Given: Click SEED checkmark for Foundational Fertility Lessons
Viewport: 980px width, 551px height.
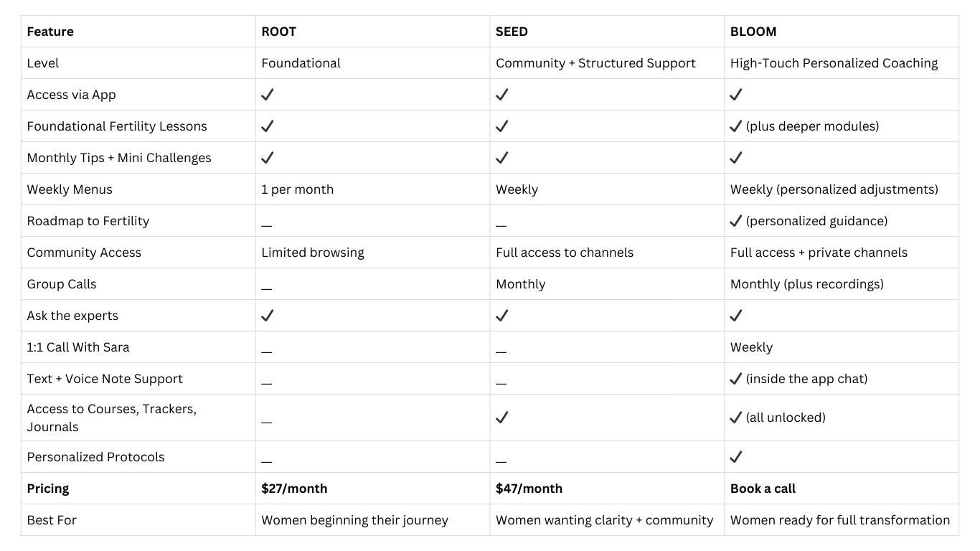Looking at the screenshot, I should pyautogui.click(x=502, y=126).
